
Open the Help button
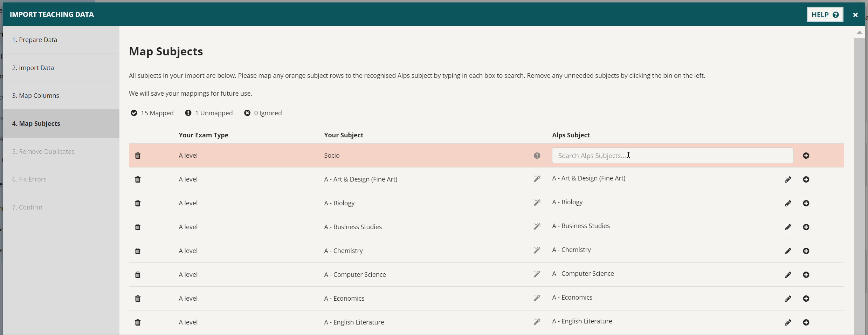(x=825, y=15)
